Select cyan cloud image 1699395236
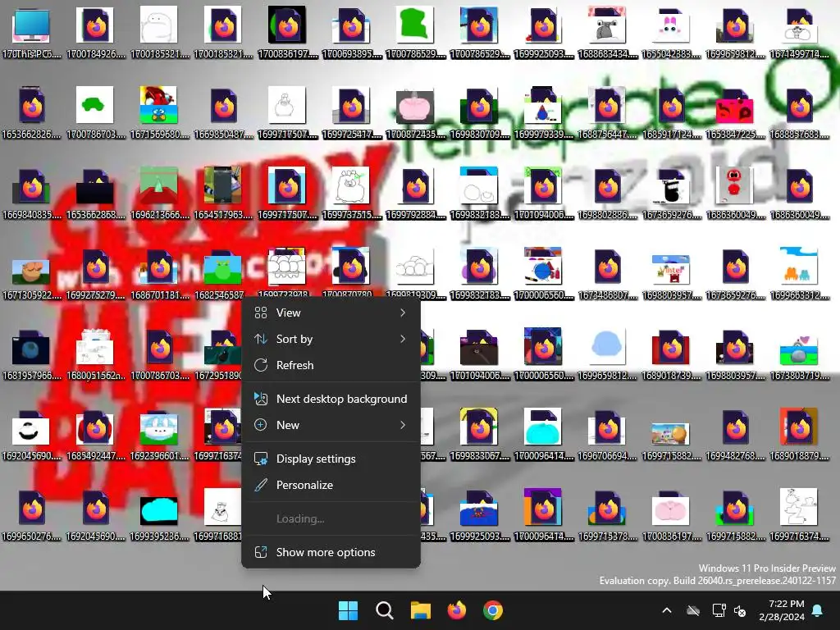 [159, 515]
